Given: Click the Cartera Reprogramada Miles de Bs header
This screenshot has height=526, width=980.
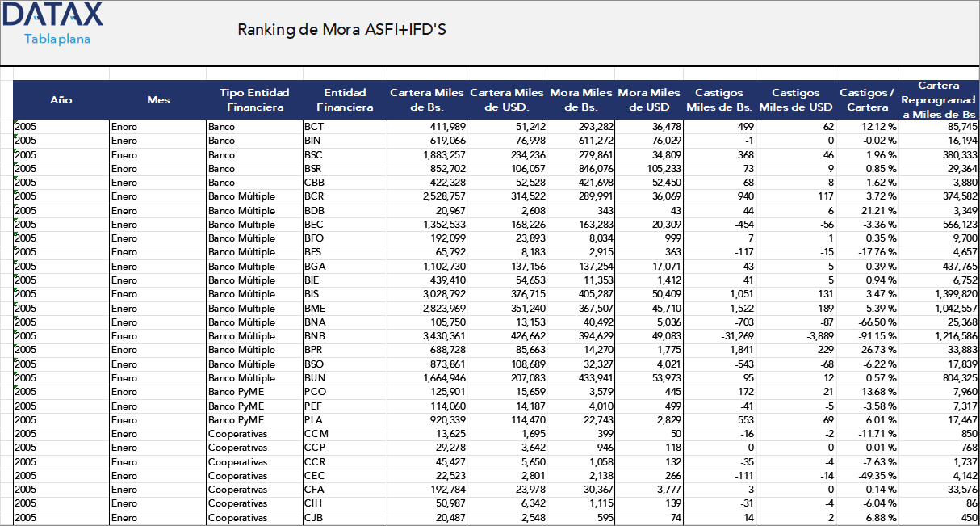Looking at the screenshot, I should coord(940,99).
